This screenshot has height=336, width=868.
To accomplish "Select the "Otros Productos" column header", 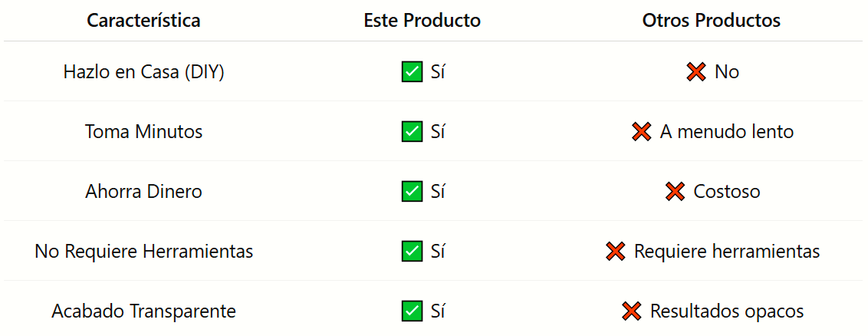I will pos(712,21).
